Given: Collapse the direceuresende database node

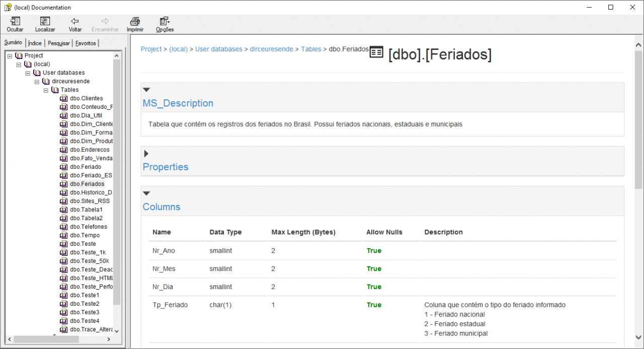Looking at the screenshot, I should [37, 81].
